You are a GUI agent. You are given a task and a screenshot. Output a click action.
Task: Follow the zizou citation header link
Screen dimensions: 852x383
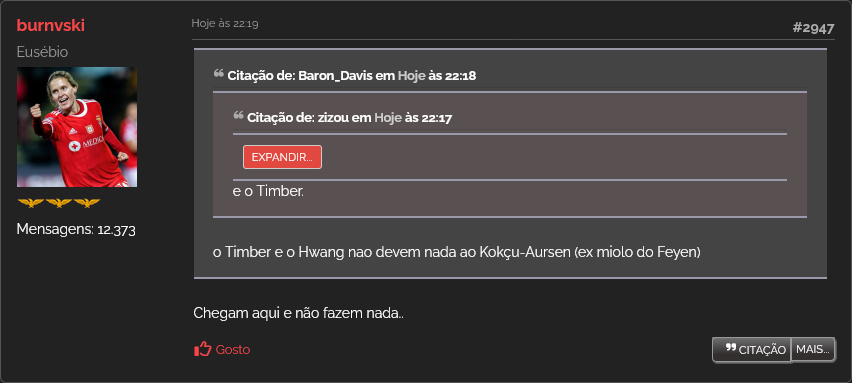[349, 117]
